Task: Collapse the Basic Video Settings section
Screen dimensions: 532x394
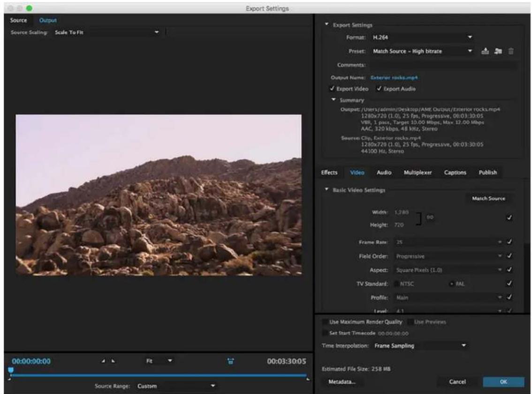Action: [x=327, y=189]
